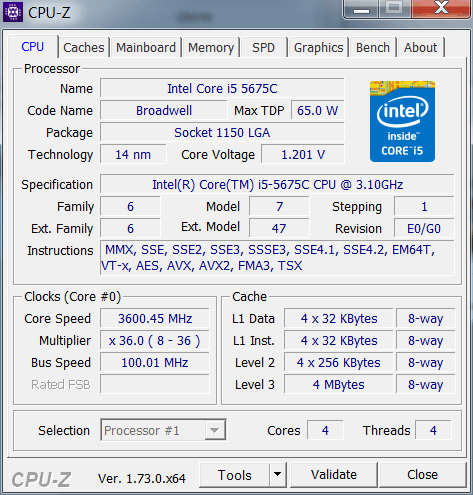Image resolution: width=473 pixels, height=495 pixels.
Task: Click the empty Rated FSB field
Action: pyautogui.click(x=155, y=384)
